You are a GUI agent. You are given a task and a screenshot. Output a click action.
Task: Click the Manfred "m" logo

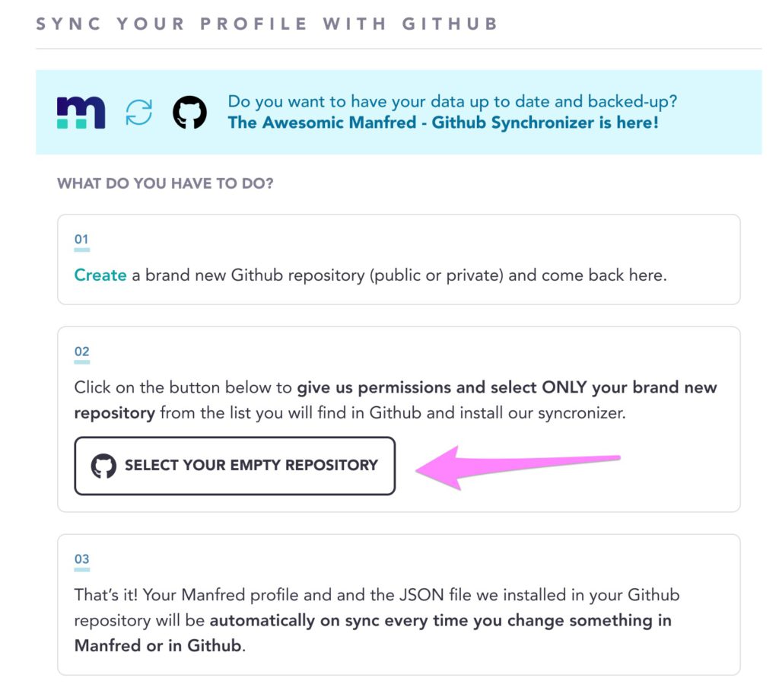click(81, 112)
